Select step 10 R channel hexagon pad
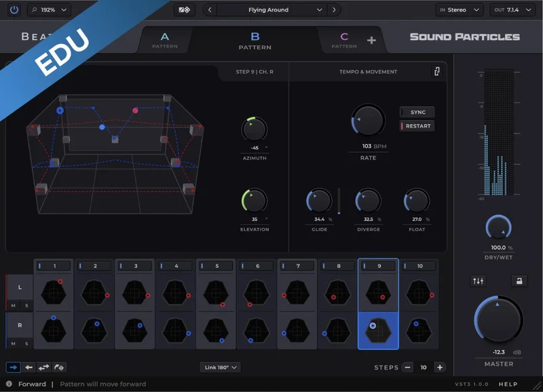The image size is (543, 392). [419, 331]
